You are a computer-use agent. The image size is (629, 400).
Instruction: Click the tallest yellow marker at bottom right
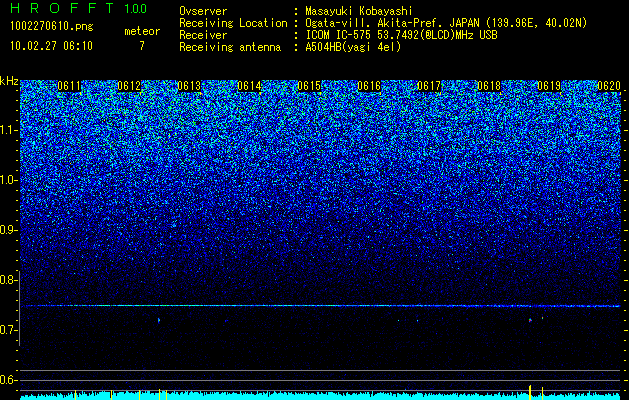(x=530, y=392)
